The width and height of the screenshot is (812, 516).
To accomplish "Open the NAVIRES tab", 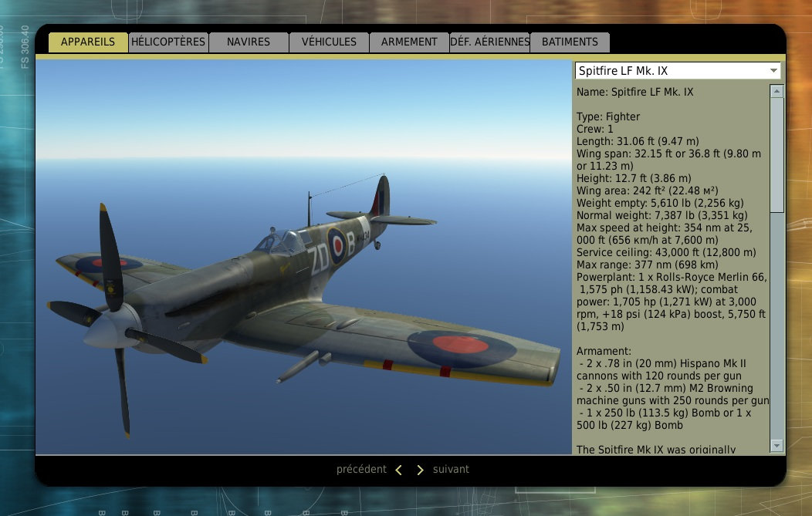I will coord(249,42).
